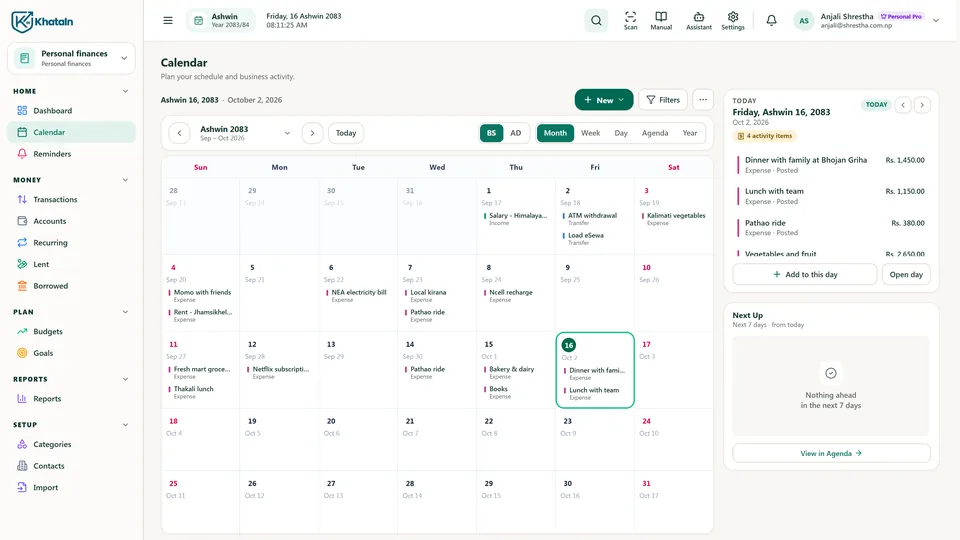Open ATM withdrawal event on day 2
The image size is (960, 540).
594,219
